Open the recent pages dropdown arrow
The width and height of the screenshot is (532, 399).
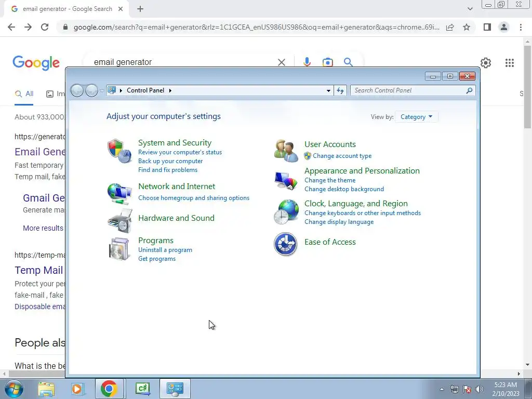coord(101,90)
